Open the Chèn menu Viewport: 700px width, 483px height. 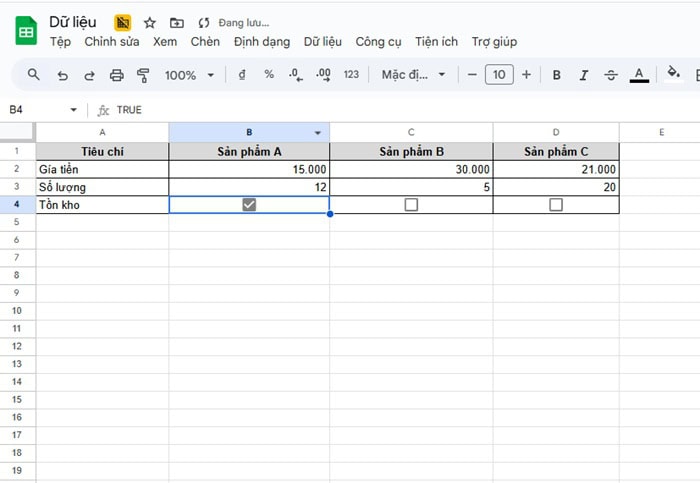[205, 42]
